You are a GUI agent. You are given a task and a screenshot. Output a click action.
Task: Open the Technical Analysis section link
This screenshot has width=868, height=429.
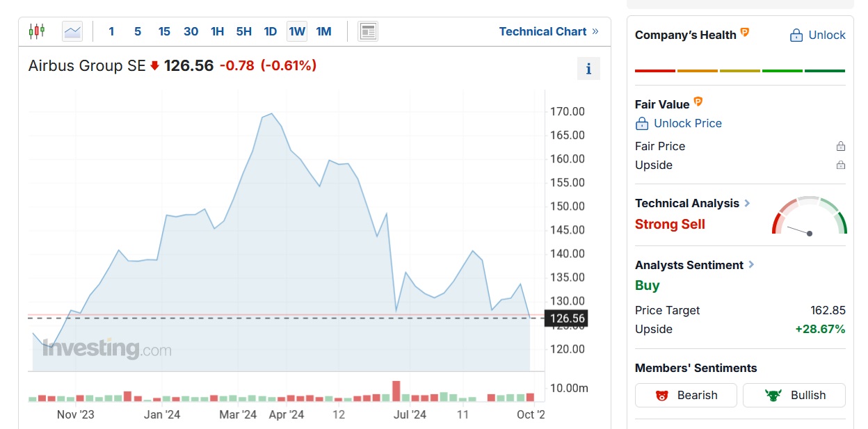693,203
